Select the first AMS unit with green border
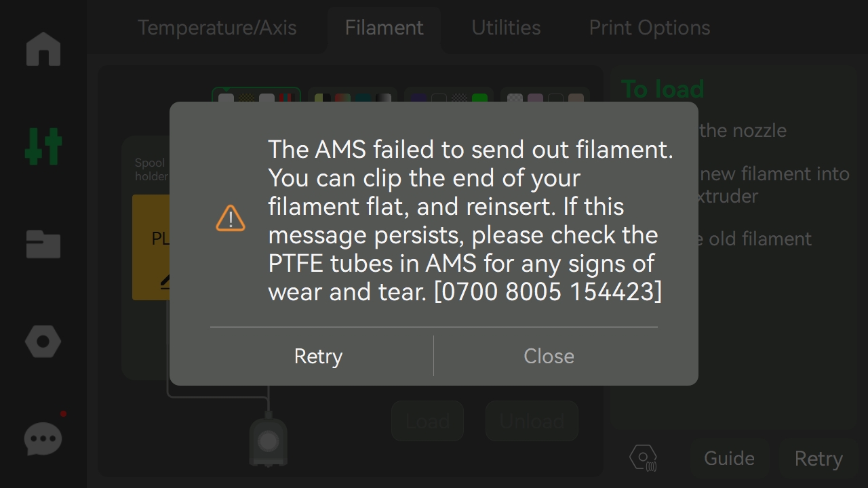Screen dimensions: 868x488 256,96
